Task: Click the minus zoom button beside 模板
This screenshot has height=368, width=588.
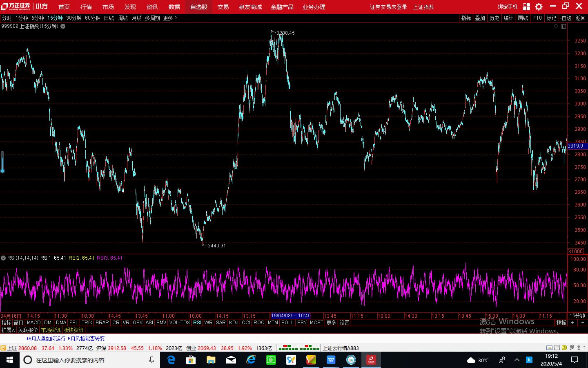Action: click(583, 323)
